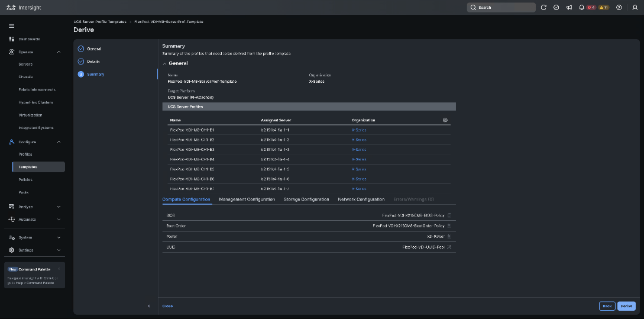Open the table column settings gear

[445, 120]
